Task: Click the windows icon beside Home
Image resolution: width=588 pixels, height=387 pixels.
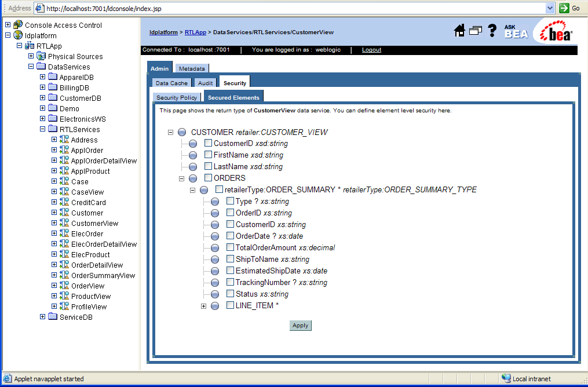Action: pyautogui.click(x=476, y=31)
